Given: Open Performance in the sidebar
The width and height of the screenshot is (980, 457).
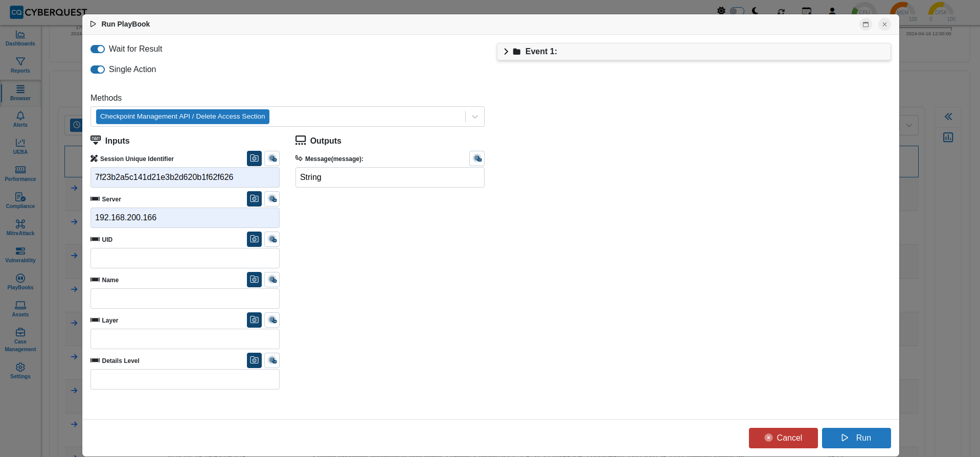Looking at the screenshot, I should (20, 174).
